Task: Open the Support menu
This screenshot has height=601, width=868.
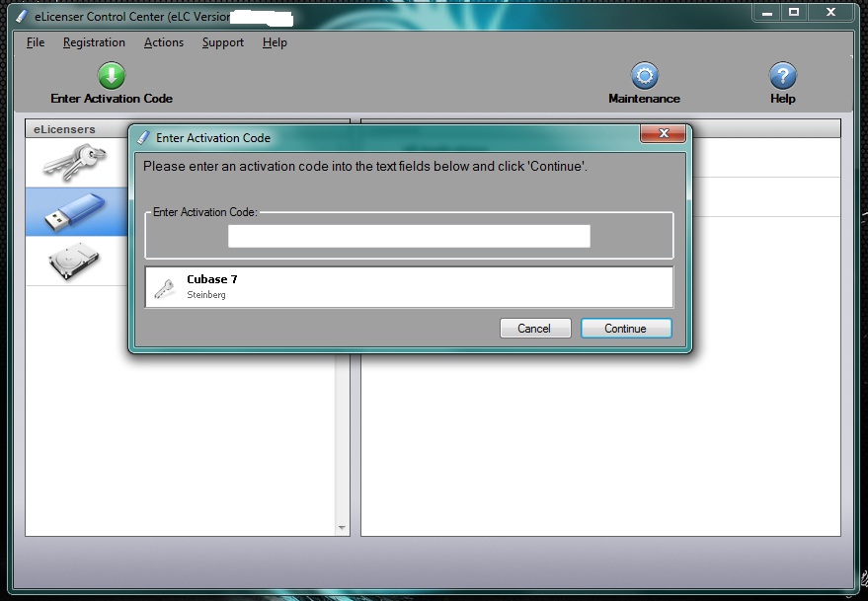Action: pos(223,42)
